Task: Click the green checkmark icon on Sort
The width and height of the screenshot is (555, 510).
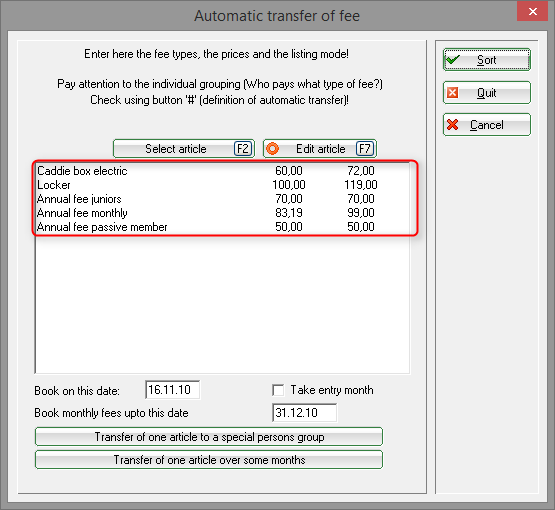Action: click(x=453, y=60)
